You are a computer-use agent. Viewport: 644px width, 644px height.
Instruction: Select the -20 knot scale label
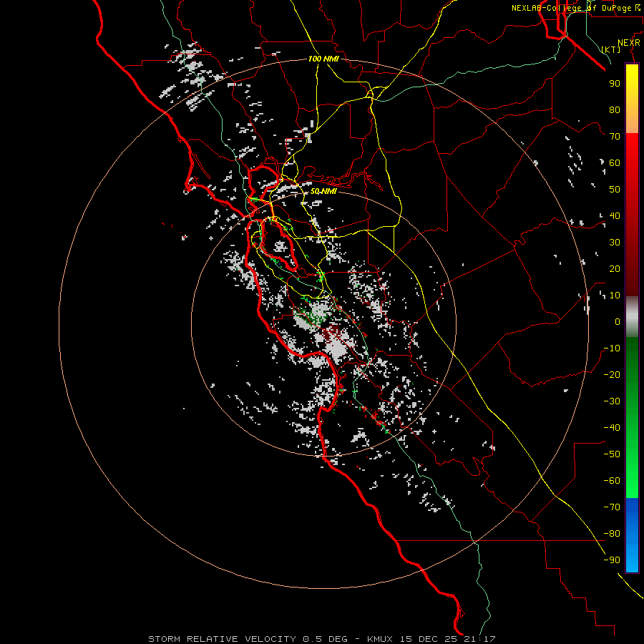click(612, 374)
